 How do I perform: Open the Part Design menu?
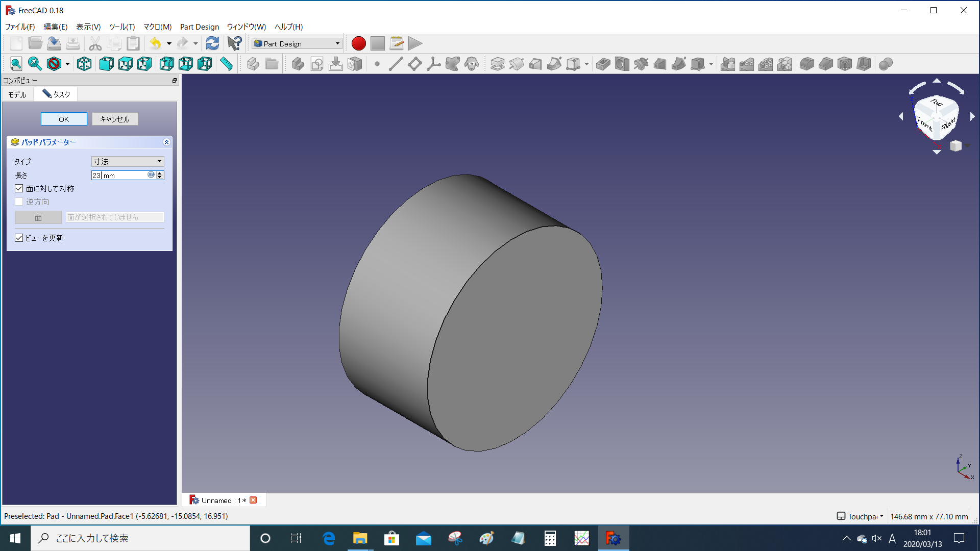coord(200,27)
